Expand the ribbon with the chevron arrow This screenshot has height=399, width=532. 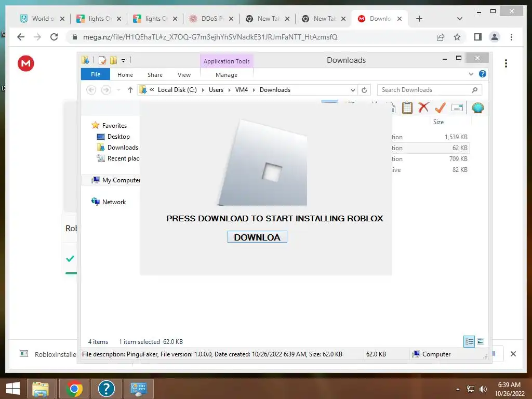coord(471,74)
